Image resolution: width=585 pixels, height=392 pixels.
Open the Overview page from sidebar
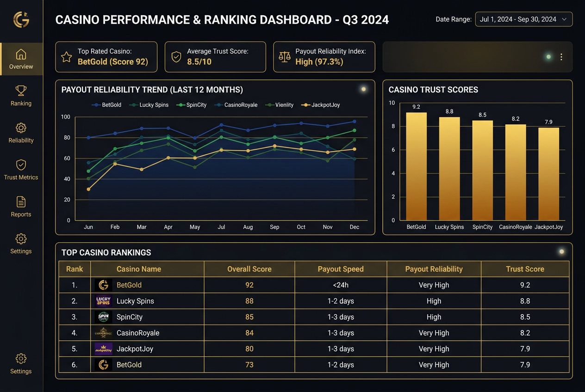tap(21, 59)
